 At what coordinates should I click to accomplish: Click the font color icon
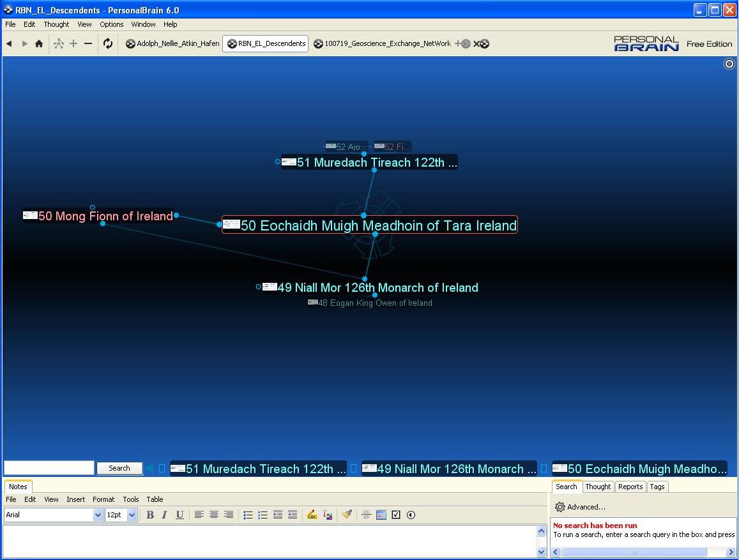point(328,515)
